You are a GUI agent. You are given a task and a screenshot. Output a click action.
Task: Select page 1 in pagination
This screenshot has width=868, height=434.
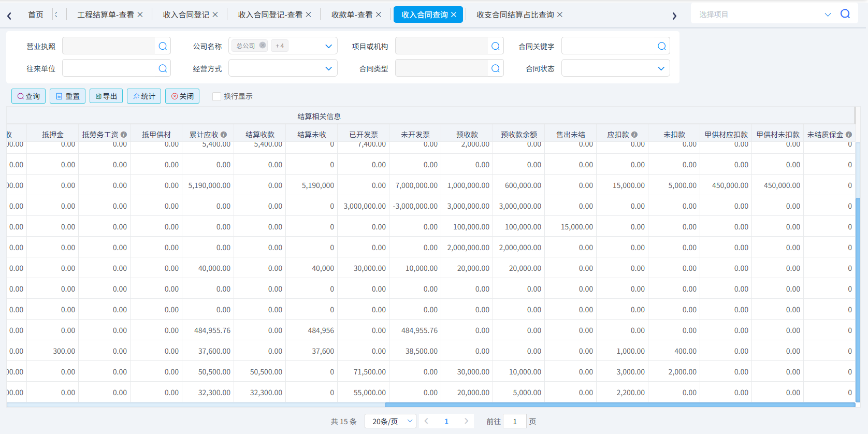point(446,421)
